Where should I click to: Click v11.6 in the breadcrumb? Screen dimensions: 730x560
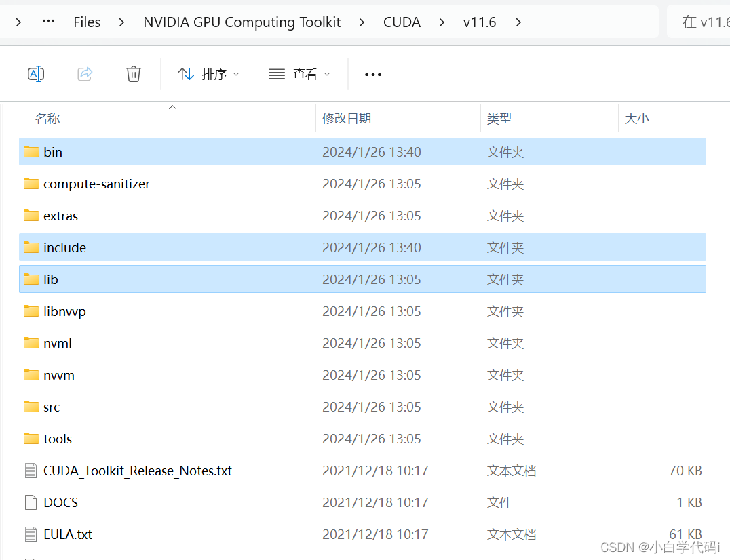pos(480,22)
